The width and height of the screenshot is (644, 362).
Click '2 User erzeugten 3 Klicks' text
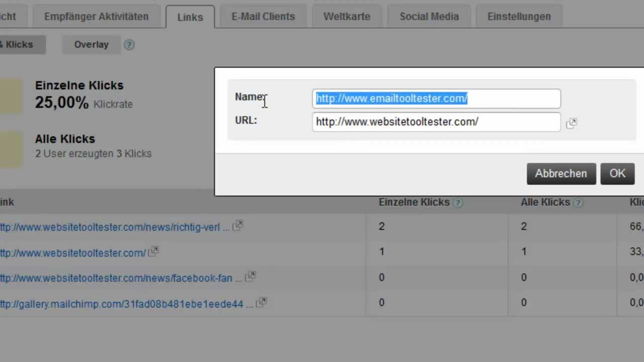pyautogui.click(x=93, y=154)
